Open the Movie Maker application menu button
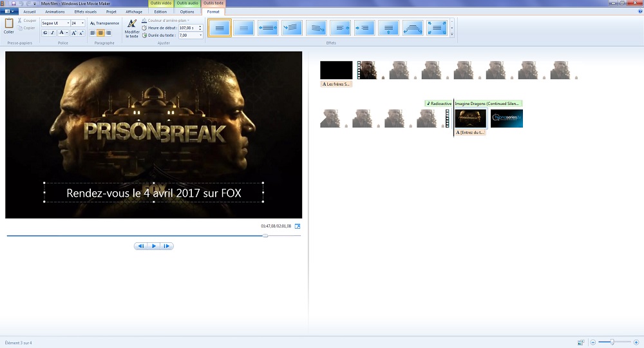Screen dimensions: 644x348 9,12
